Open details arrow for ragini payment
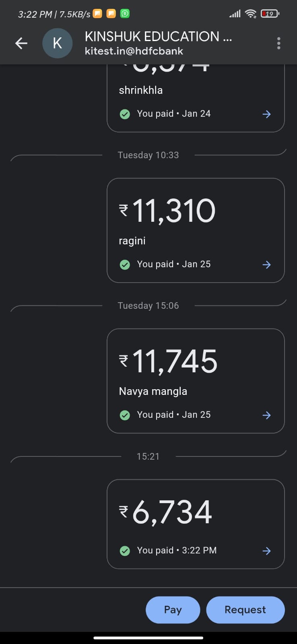 [266, 264]
